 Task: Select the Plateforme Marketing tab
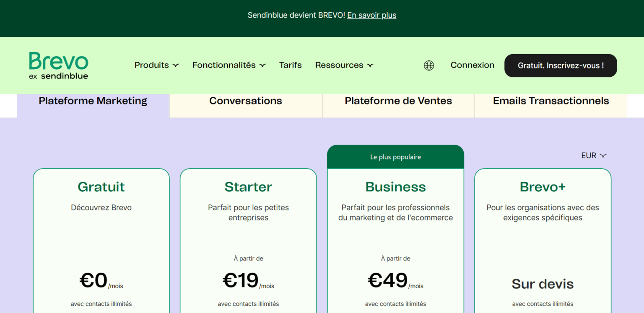pyautogui.click(x=93, y=101)
